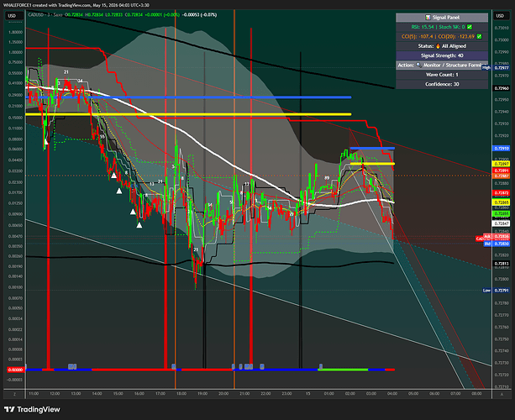The width and height of the screenshot is (515, 420).
Task: Click the High 0.72977 price label
Action: 496,68
